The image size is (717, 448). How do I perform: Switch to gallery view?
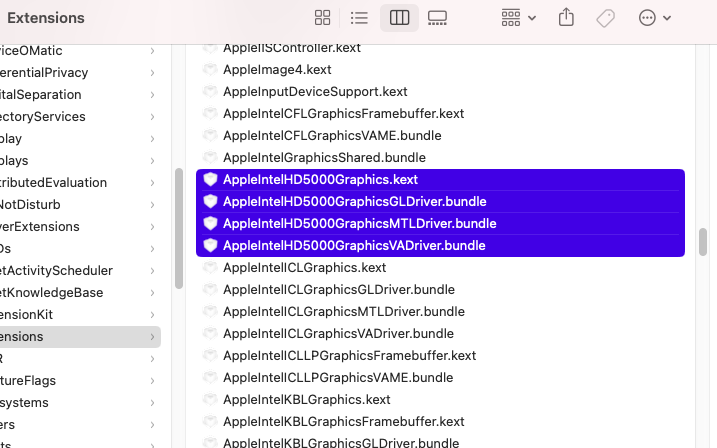(x=437, y=18)
